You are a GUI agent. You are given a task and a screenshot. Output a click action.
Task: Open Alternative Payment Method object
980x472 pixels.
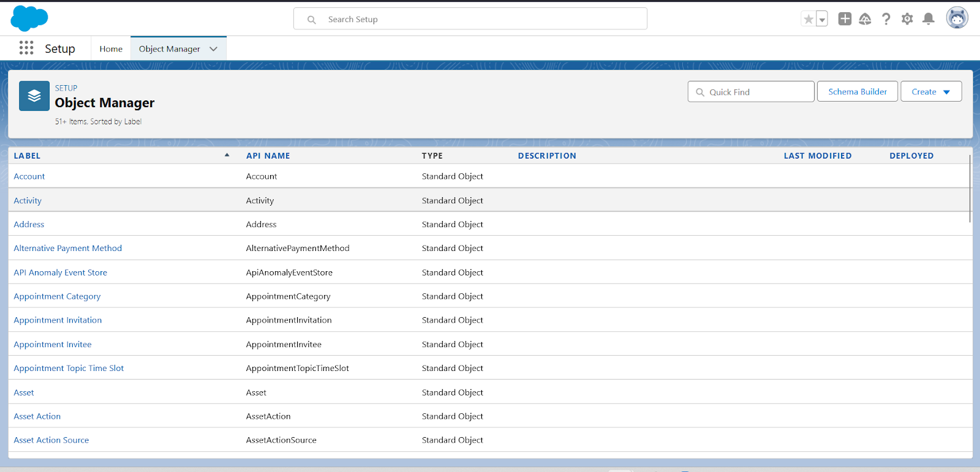(x=68, y=249)
